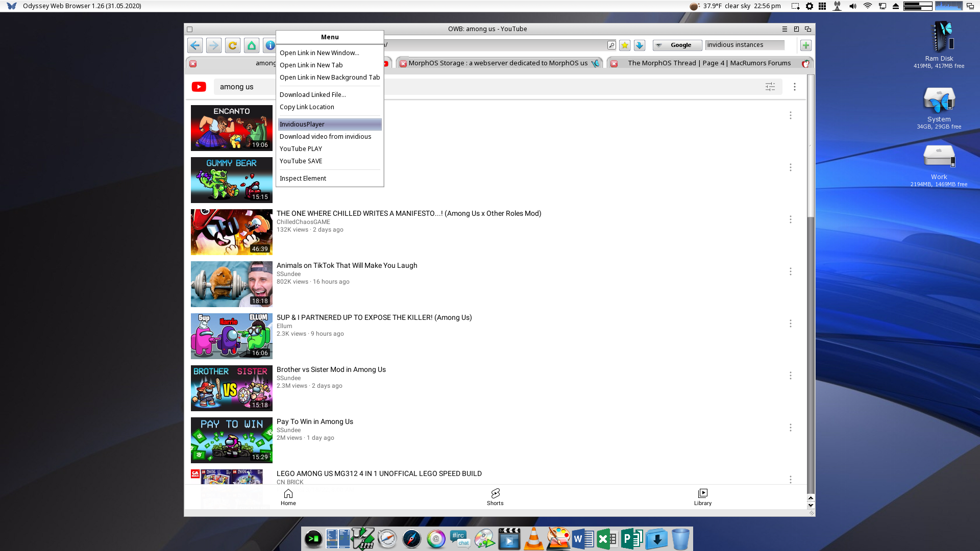This screenshot has width=980, height=551.
Task: Add new tab with green plus icon
Action: click(806, 45)
